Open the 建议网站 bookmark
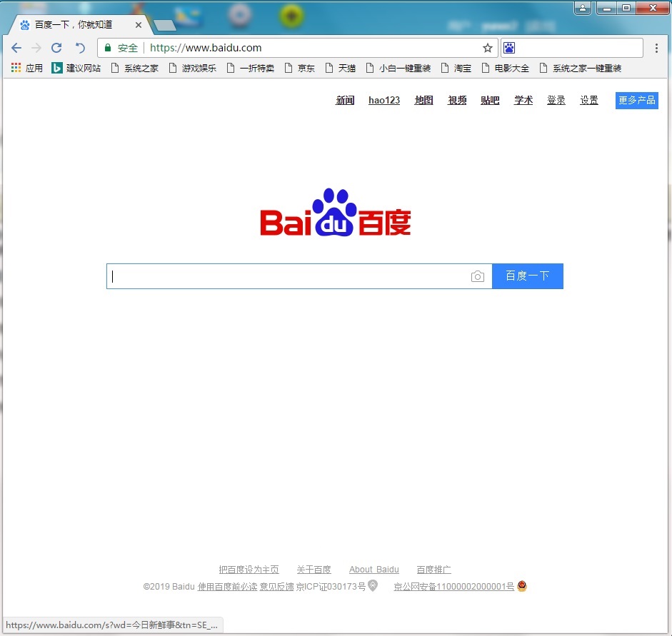 [76, 68]
